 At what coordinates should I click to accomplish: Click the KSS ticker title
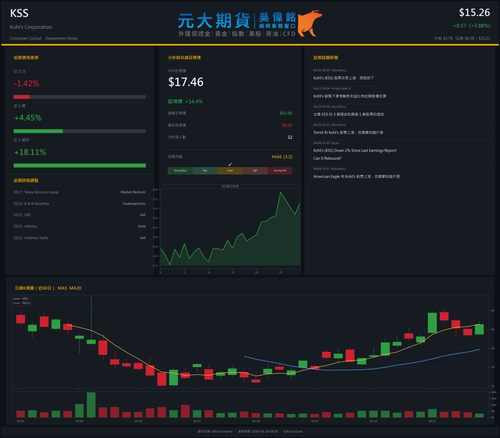[x=19, y=13]
